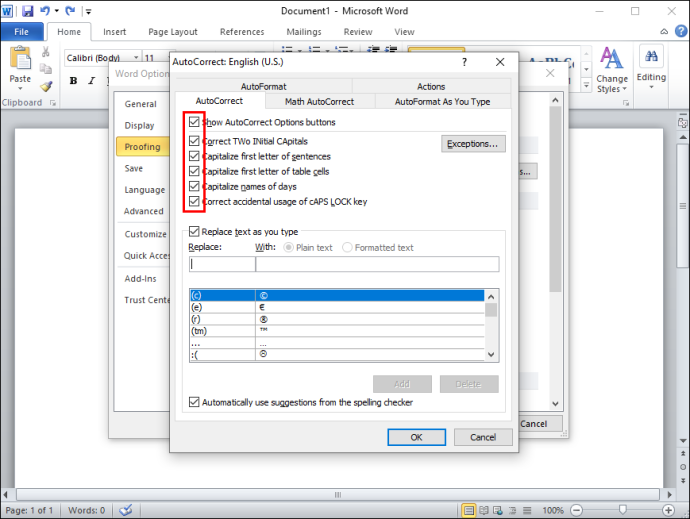
Task: Click the Decrease Indent icon in ribbon
Action: pos(374,49)
